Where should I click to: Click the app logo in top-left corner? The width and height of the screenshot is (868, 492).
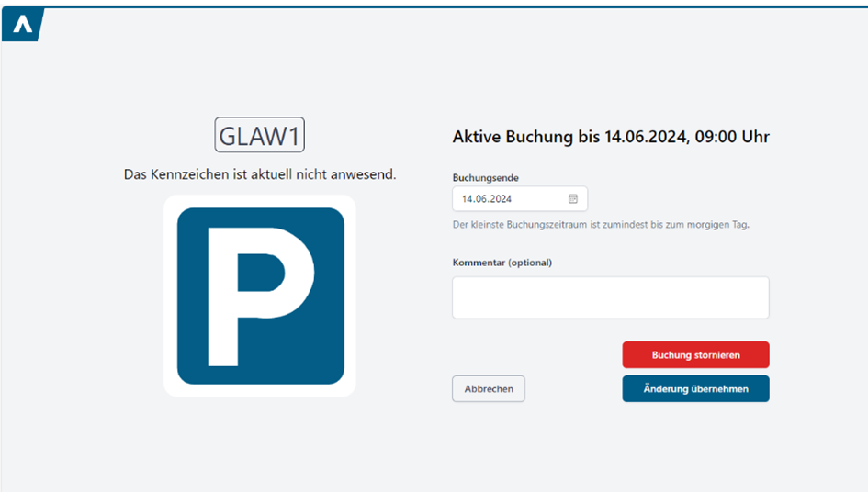click(x=22, y=25)
